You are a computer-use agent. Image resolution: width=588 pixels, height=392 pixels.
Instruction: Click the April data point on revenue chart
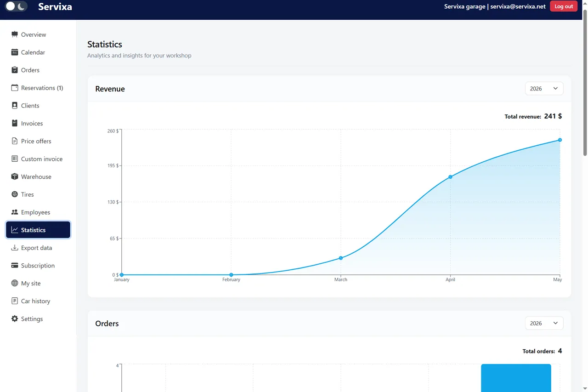pos(450,177)
